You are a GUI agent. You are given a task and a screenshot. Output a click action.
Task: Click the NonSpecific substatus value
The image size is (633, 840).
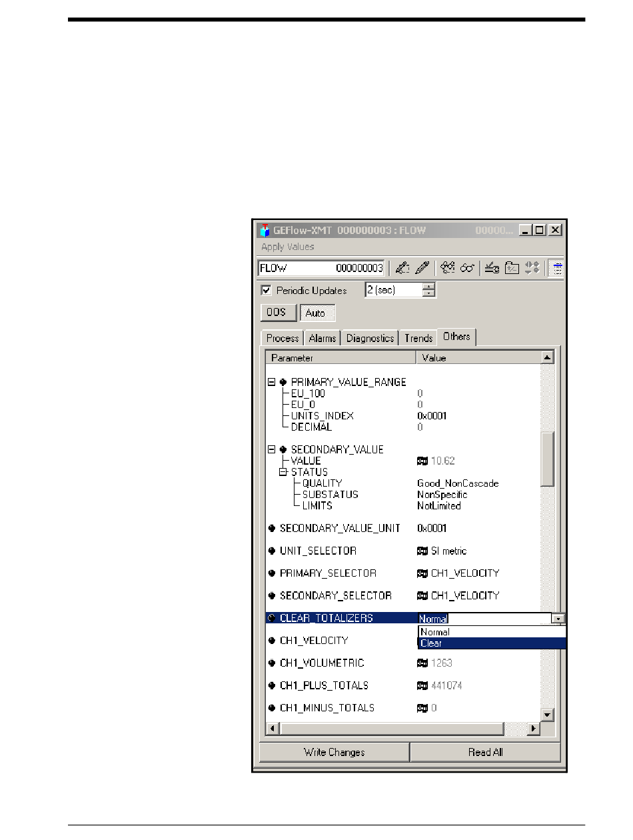click(442, 495)
